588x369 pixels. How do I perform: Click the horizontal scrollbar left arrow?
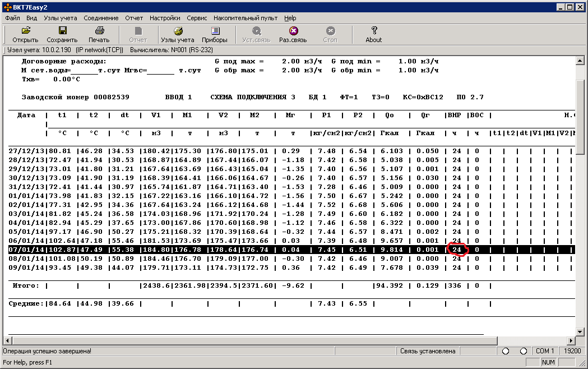point(7,340)
